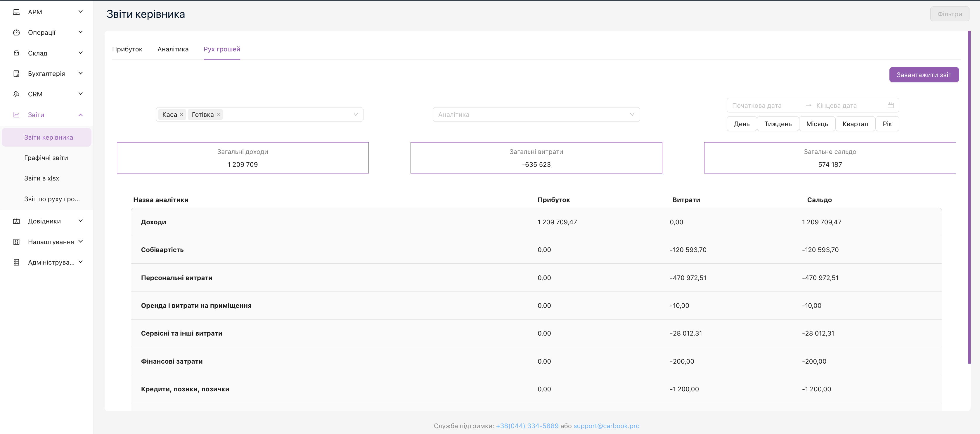Viewport: 980px width, 434px height.
Task: Expand the Адміністрування menu chevron
Action: tap(81, 262)
